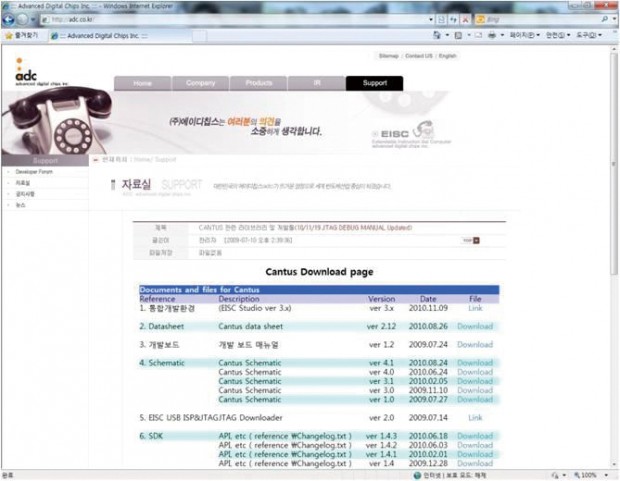The width and height of the screenshot is (620, 481).
Task: Download Cantus Schematic ver 3.0
Action: (475, 390)
